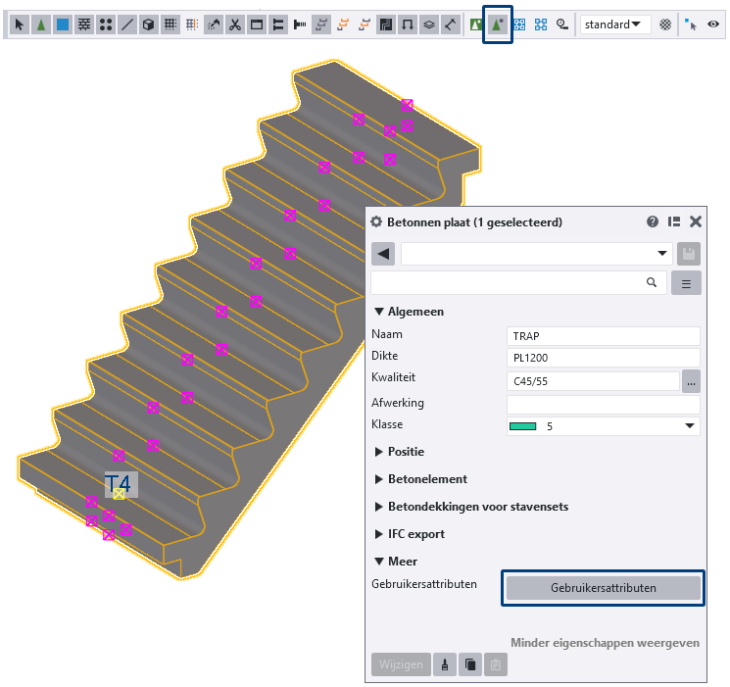
Task: Open the Klasse dropdown
Action: 689,426
